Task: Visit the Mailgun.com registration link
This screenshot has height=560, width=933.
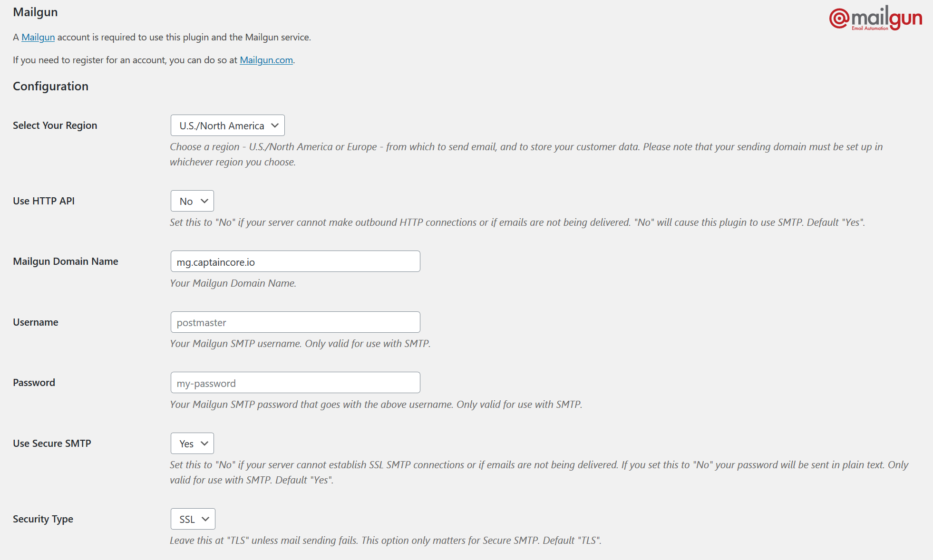Action: point(266,60)
